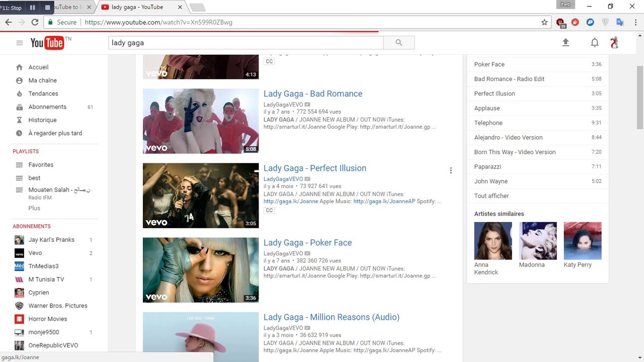This screenshot has width=644, height=362.
Task: Open the monje9500 subscription
Action: pyautogui.click(x=44, y=332)
